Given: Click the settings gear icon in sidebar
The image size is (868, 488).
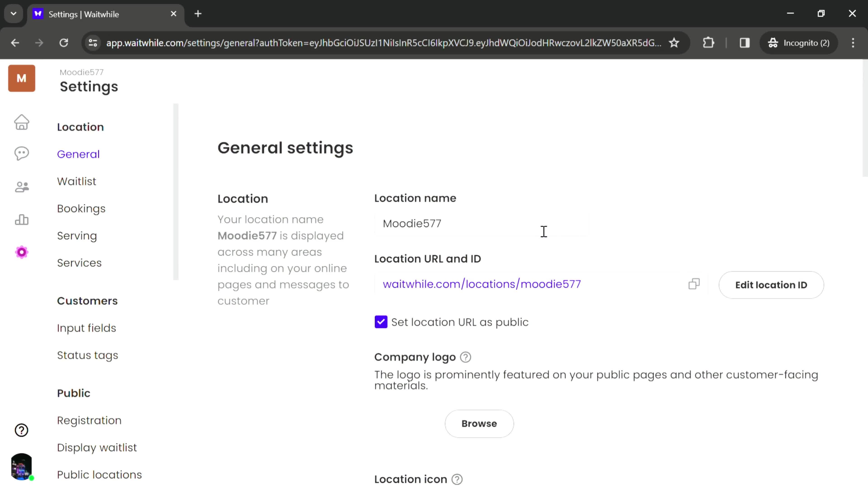Looking at the screenshot, I should point(21,251).
